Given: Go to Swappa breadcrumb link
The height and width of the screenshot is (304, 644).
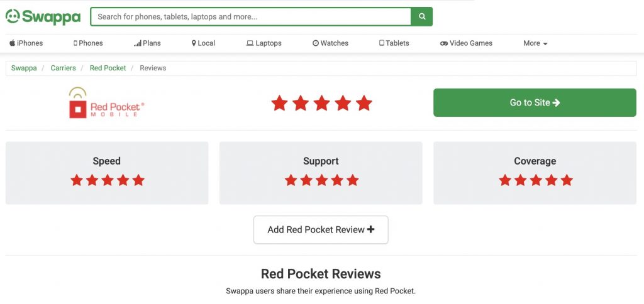Looking at the screenshot, I should pyautogui.click(x=24, y=68).
